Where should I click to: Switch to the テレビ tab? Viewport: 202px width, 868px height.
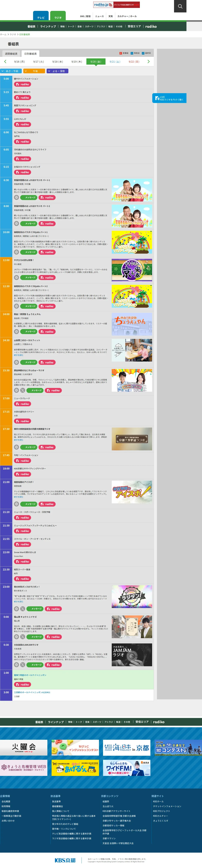coord(41,16)
